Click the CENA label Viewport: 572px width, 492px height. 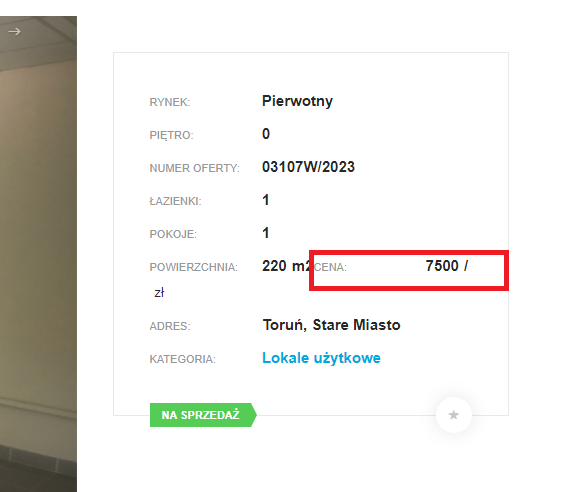coord(331,267)
